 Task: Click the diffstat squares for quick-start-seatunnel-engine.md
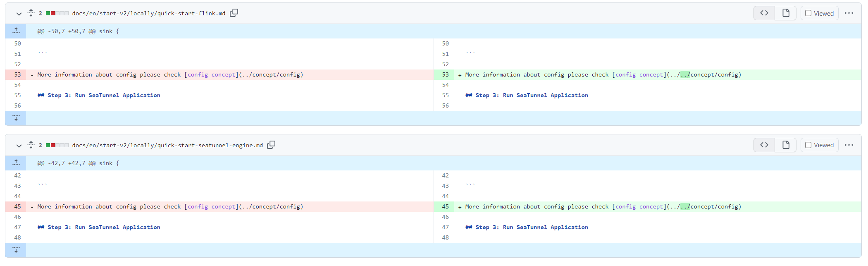pyautogui.click(x=57, y=145)
